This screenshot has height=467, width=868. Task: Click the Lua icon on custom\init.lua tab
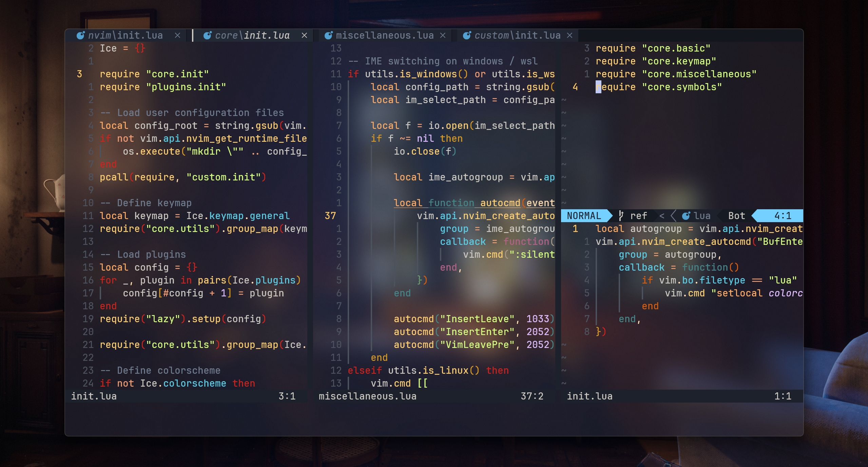click(x=467, y=36)
